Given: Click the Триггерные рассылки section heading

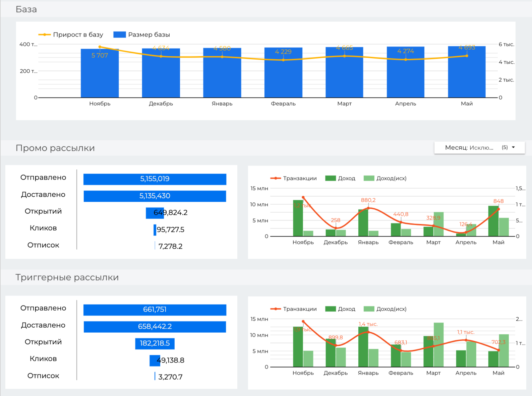Looking at the screenshot, I should coord(67,277).
